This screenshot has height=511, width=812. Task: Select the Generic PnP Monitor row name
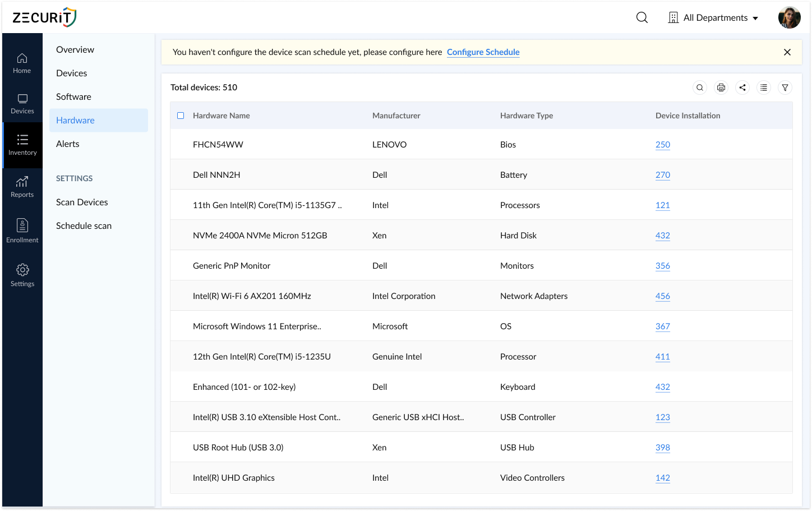pos(232,266)
